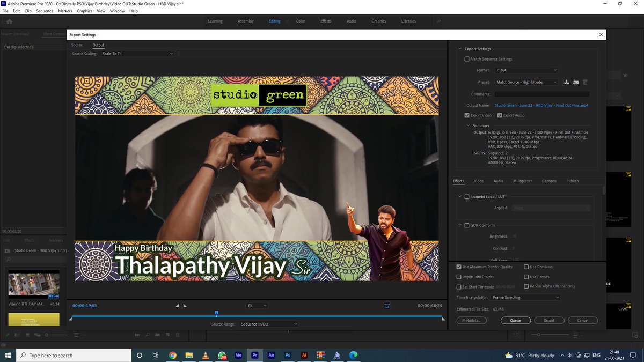Click the 00;00;19;03 current timecode

[x=84, y=306]
